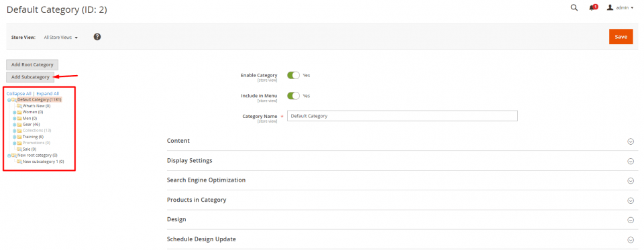Image resolution: width=644 pixels, height=250 pixels.
Task: Select Gear (46) category
Action: (32, 125)
